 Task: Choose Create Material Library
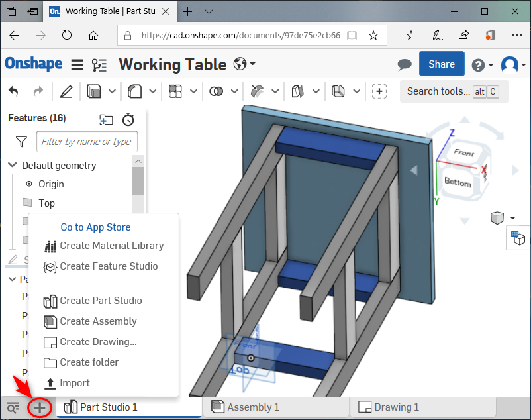click(x=104, y=246)
